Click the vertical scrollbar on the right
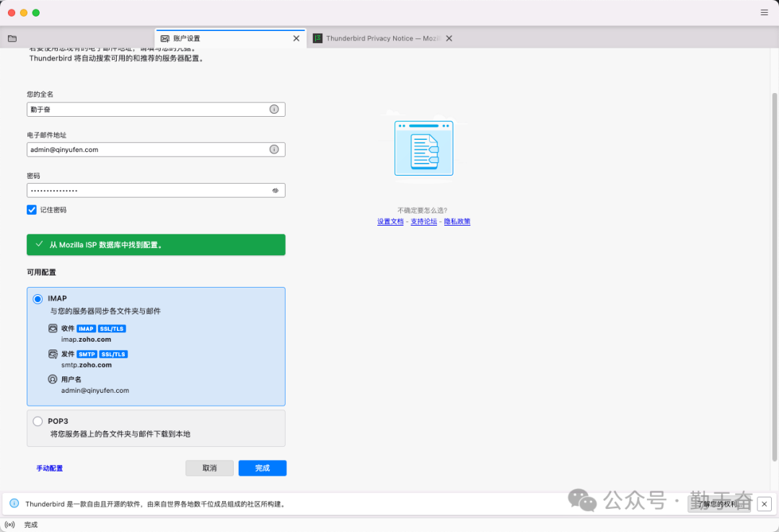This screenshot has width=779, height=532. point(774,278)
